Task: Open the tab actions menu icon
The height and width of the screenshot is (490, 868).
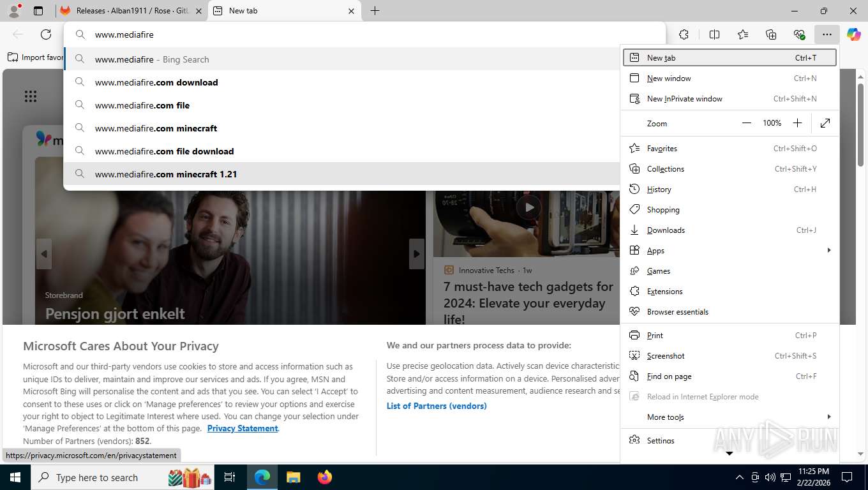Action: pyautogui.click(x=38, y=10)
